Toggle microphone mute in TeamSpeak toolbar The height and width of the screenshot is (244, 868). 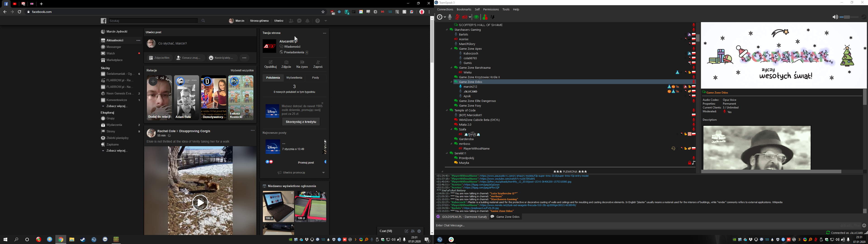click(457, 17)
